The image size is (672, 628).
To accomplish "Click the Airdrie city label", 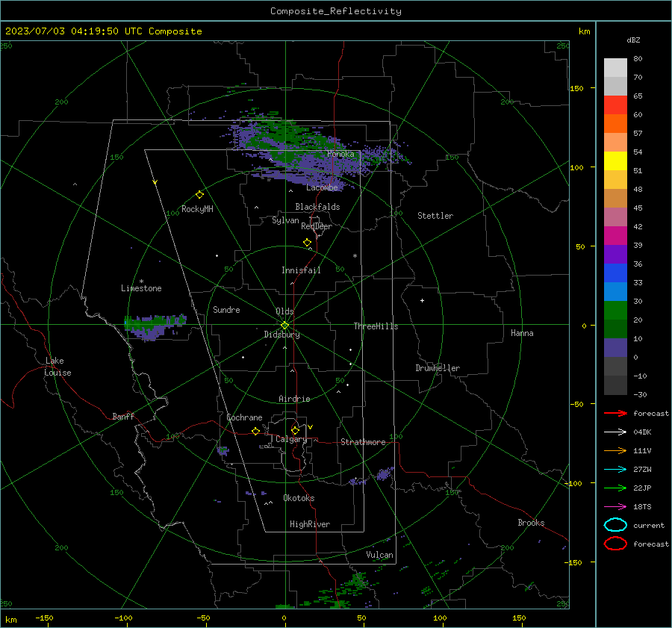I will pyautogui.click(x=294, y=399).
